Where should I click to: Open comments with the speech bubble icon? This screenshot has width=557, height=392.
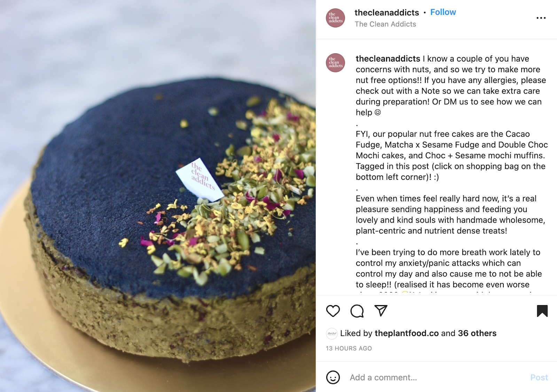tap(357, 311)
